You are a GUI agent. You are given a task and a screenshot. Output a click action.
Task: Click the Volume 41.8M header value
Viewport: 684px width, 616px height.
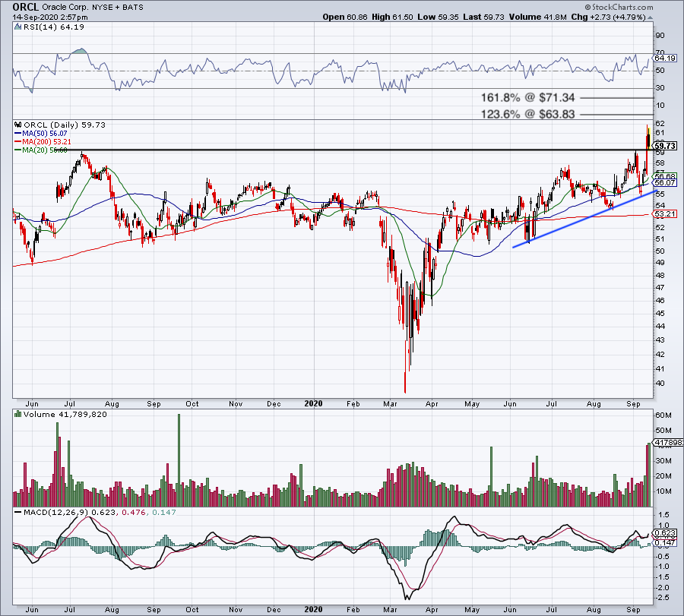[x=537, y=17]
